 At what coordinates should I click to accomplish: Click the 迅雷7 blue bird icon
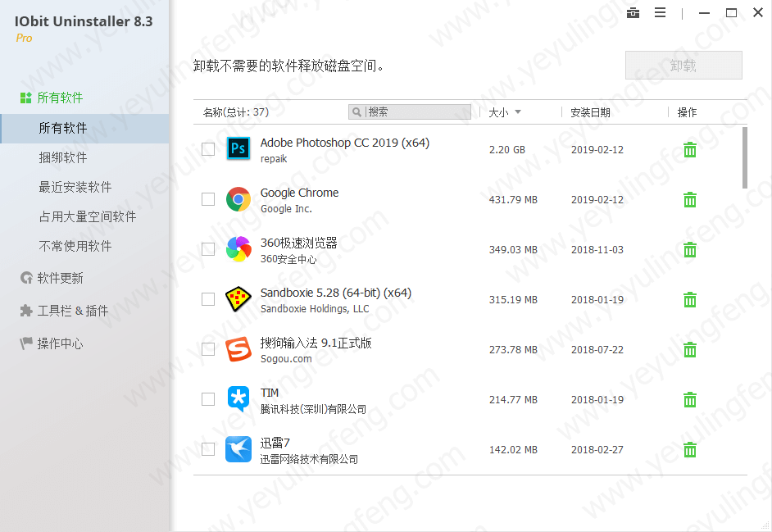pos(238,449)
